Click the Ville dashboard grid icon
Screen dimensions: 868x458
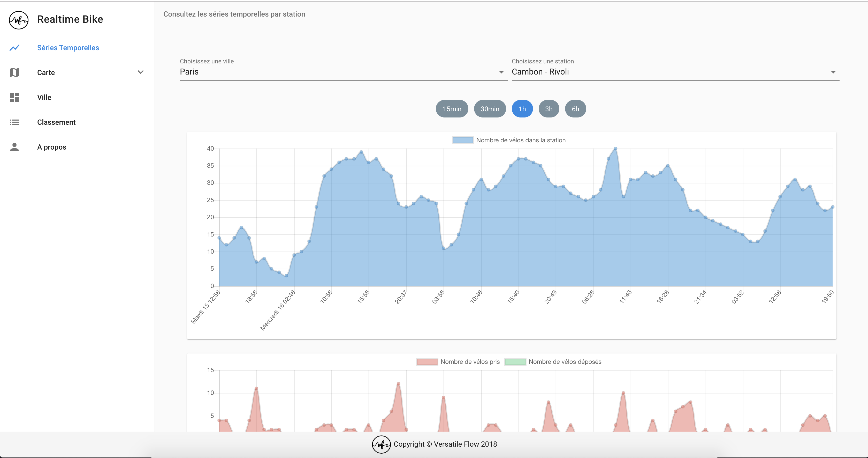14,98
